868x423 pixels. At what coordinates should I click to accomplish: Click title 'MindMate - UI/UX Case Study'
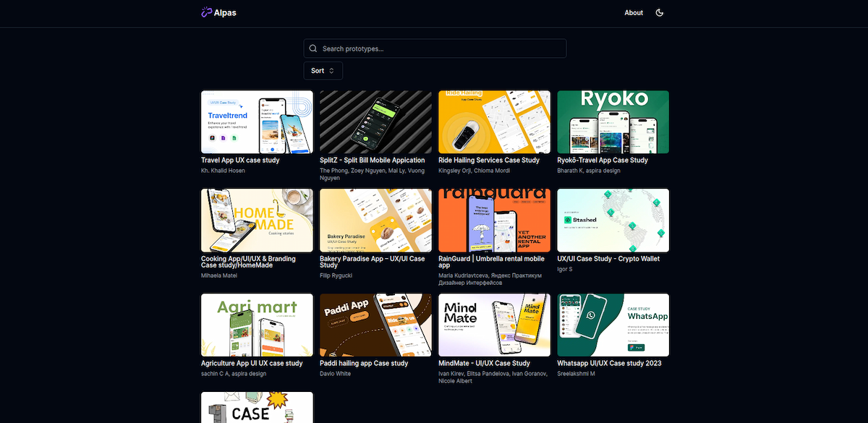click(484, 363)
